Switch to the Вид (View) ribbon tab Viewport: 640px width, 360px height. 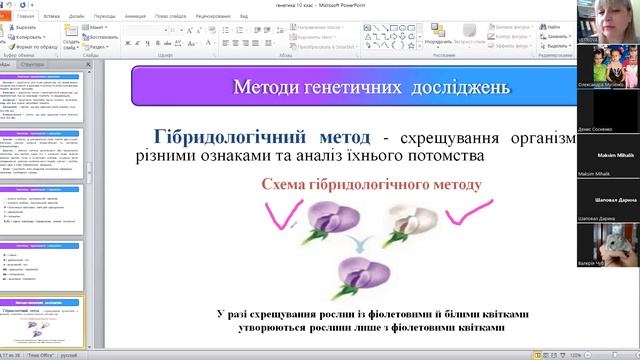click(x=244, y=16)
